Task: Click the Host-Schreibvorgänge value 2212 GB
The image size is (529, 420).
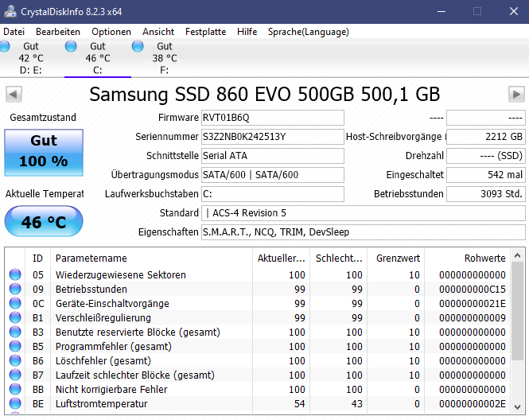Action: (x=486, y=137)
